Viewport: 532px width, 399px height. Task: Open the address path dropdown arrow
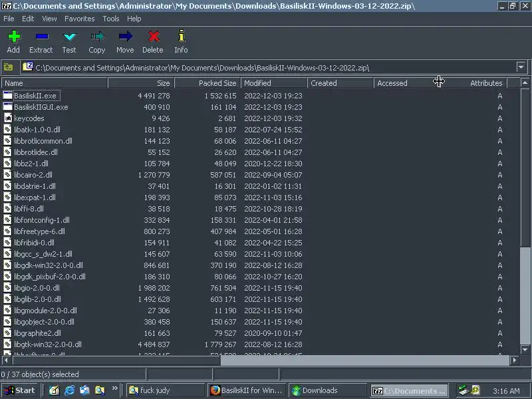[x=521, y=67]
